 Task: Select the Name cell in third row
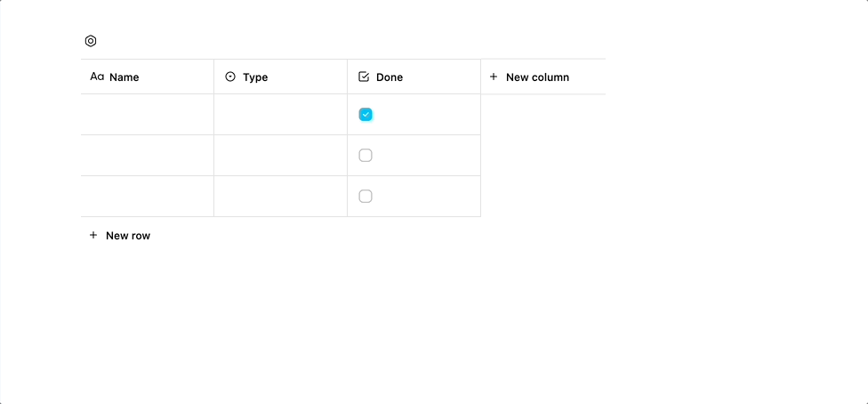pyautogui.click(x=148, y=196)
